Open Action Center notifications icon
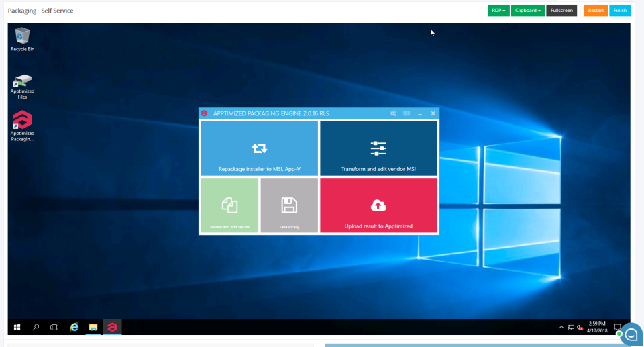Screen dimensions: 644x347 [617, 328]
